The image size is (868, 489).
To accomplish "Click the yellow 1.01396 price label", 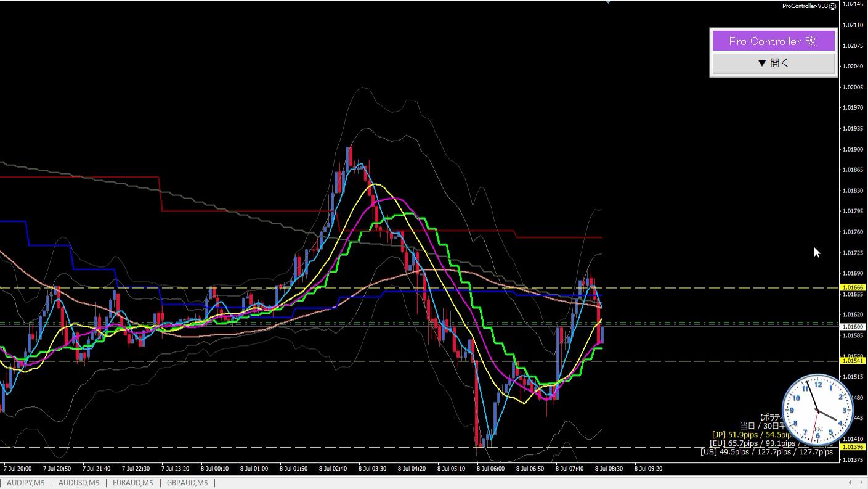I will pyautogui.click(x=853, y=447).
